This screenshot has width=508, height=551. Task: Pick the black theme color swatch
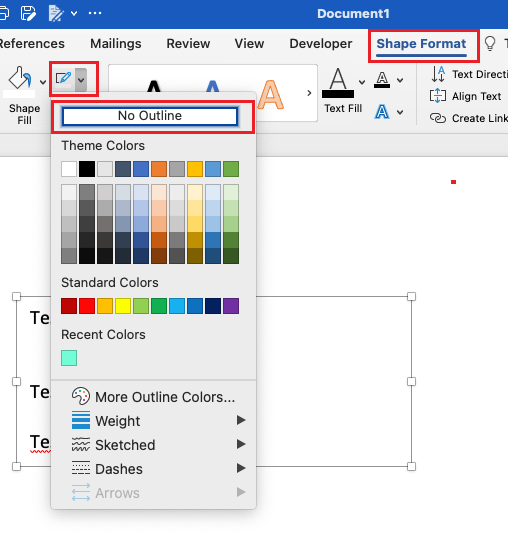coord(87,169)
